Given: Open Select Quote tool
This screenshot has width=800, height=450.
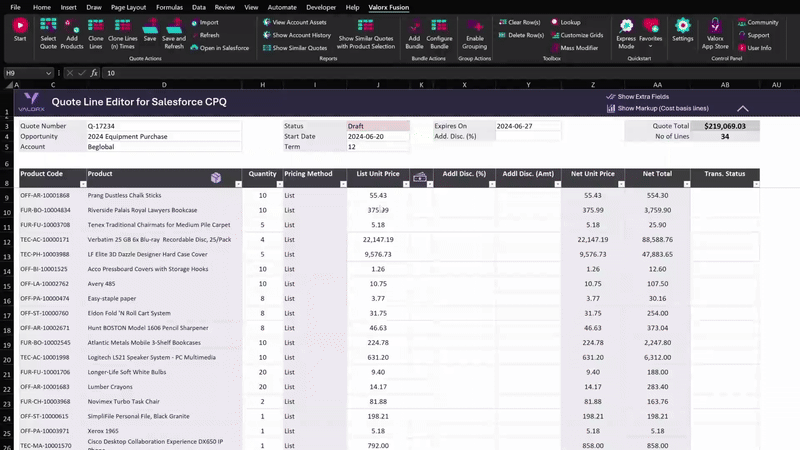Looking at the screenshot, I should pyautogui.click(x=48, y=33).
